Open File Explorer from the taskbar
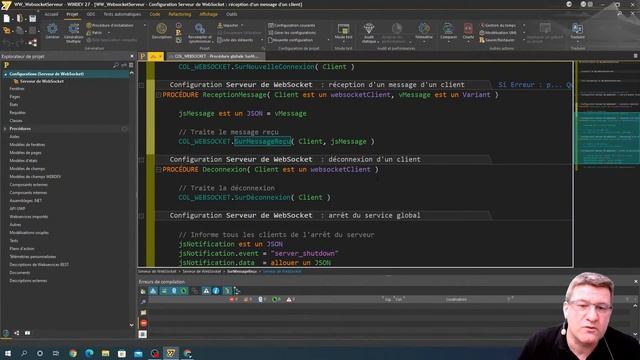Screen dimensions: 640x360 (105, 353)
